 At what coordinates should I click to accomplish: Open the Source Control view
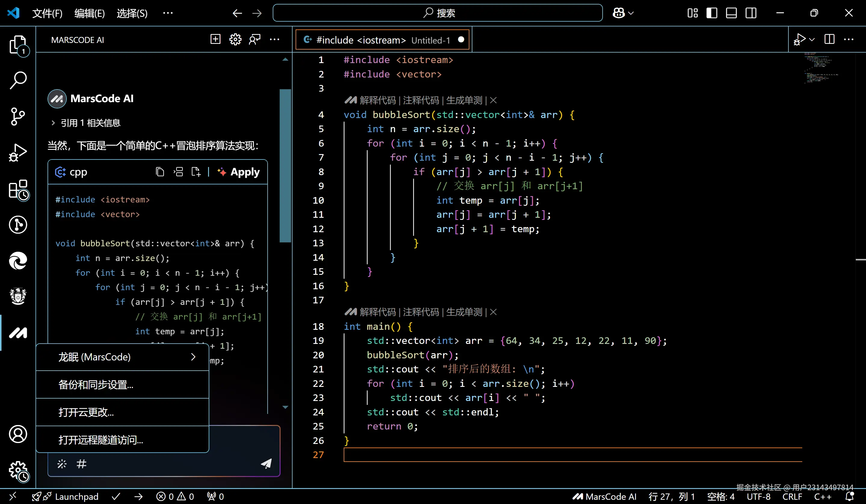click(18, 116)
